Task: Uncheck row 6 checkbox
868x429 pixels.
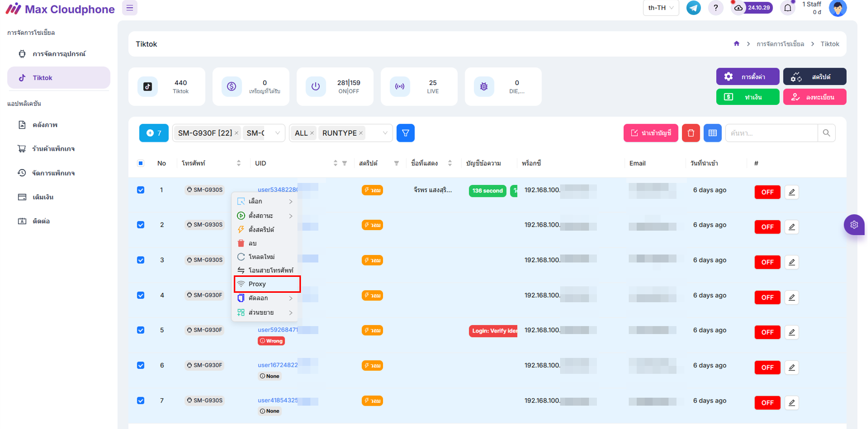Action: click(141, 365)
